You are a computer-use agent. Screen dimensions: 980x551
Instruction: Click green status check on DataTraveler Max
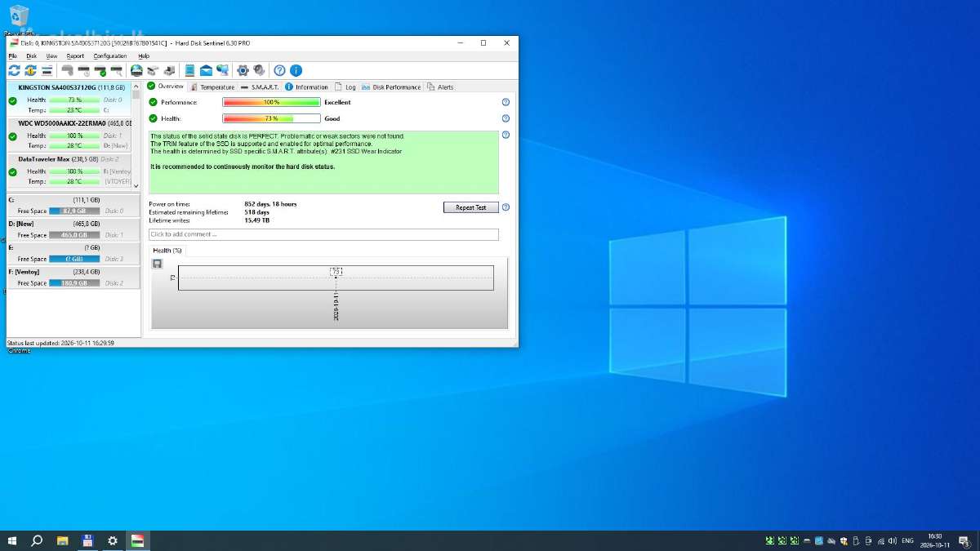click(x=12, y=172)
